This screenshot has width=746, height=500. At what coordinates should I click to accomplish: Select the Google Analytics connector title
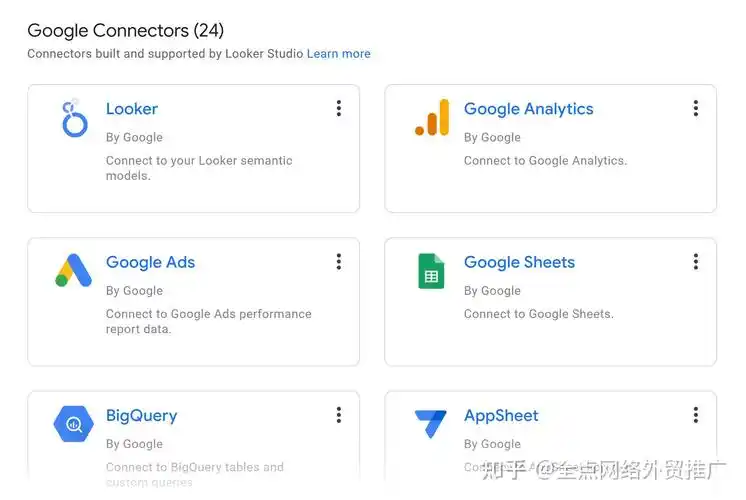tap(528, 109)
